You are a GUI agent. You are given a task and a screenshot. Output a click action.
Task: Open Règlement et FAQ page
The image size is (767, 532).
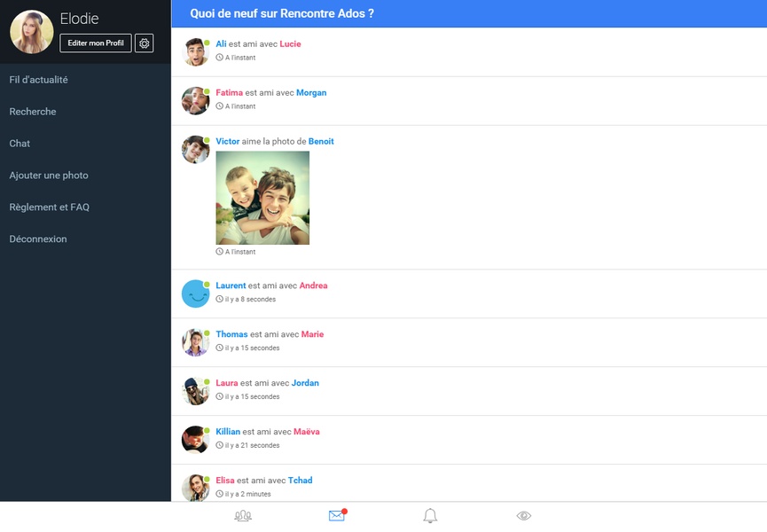(x=50, y=207)
